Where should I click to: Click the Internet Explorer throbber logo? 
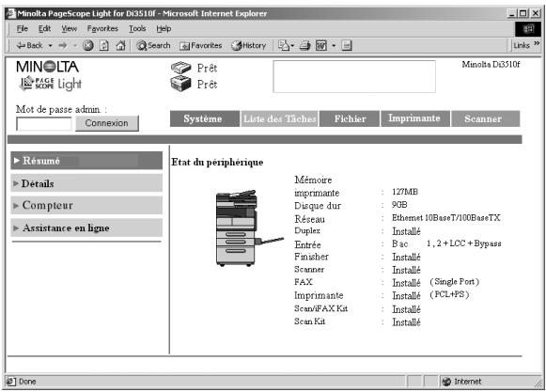click(528, 29)
